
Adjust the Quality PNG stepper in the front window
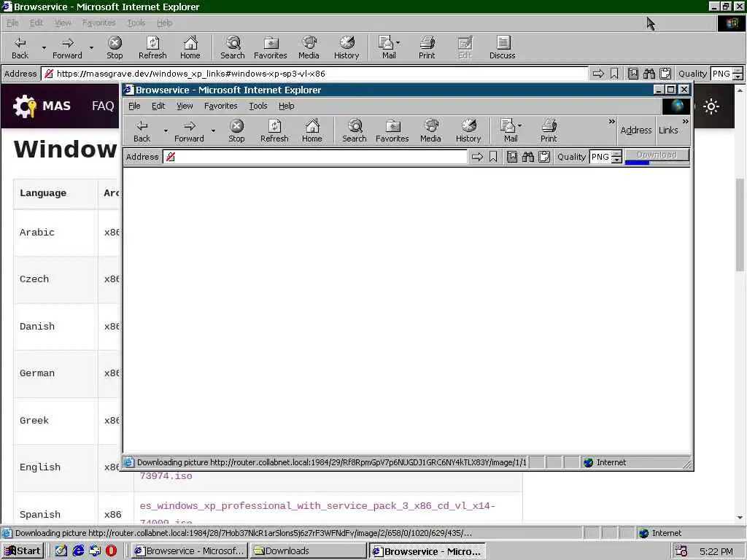[616, 157]
